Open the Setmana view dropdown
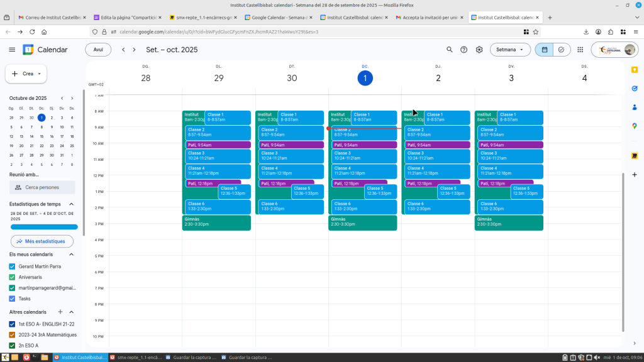 click(510, 50)
